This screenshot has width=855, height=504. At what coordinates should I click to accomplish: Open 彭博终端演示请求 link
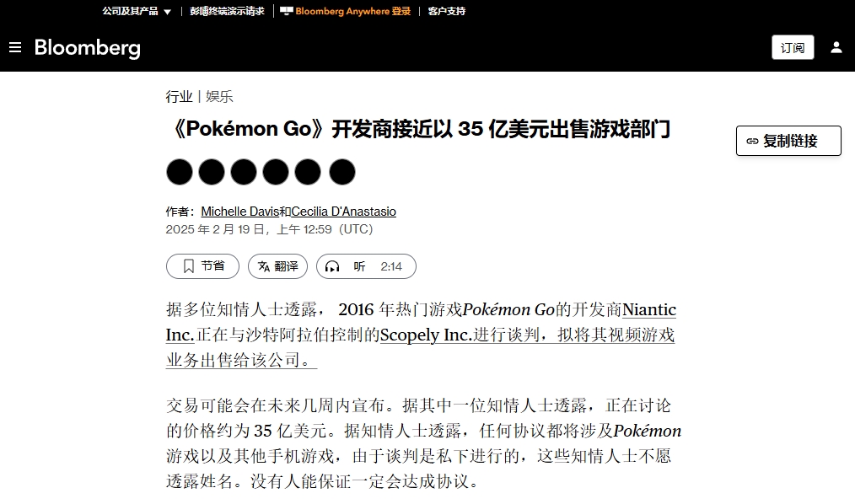pos(227,11)
